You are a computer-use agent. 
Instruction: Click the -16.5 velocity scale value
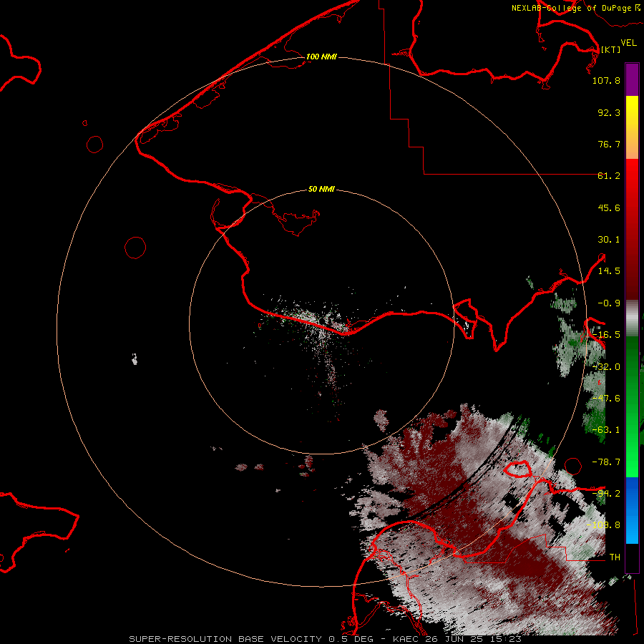click(606, 335)
